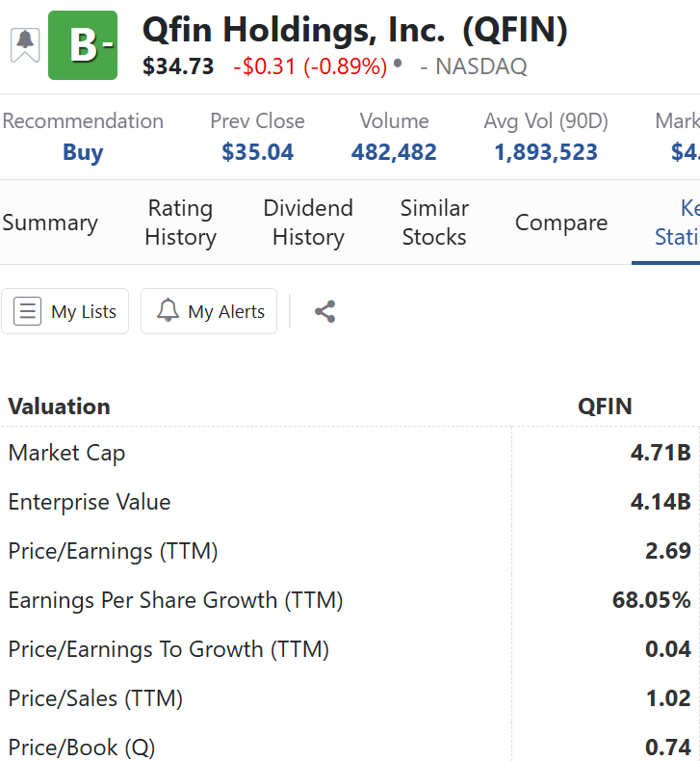
Task: Click the Recommendation label
Action: (83, 121)
